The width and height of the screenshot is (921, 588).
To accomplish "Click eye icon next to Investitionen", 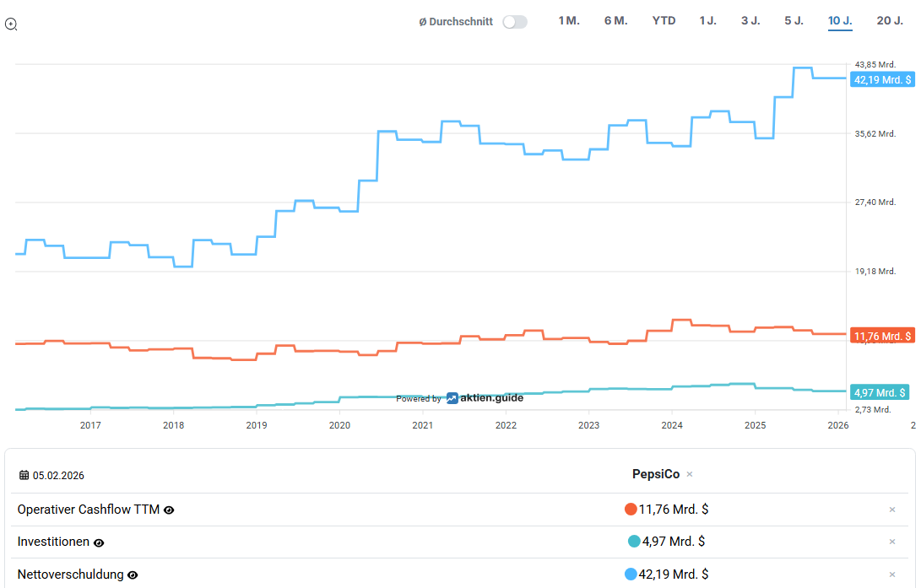I will (x=99, y=542).
